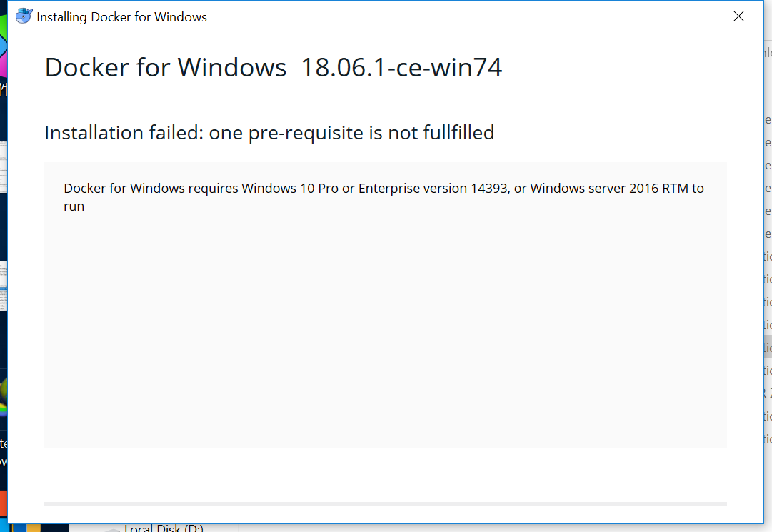Click the orange taskbar icon at bottom
The image size is (772, 532).
pos(34,528)
